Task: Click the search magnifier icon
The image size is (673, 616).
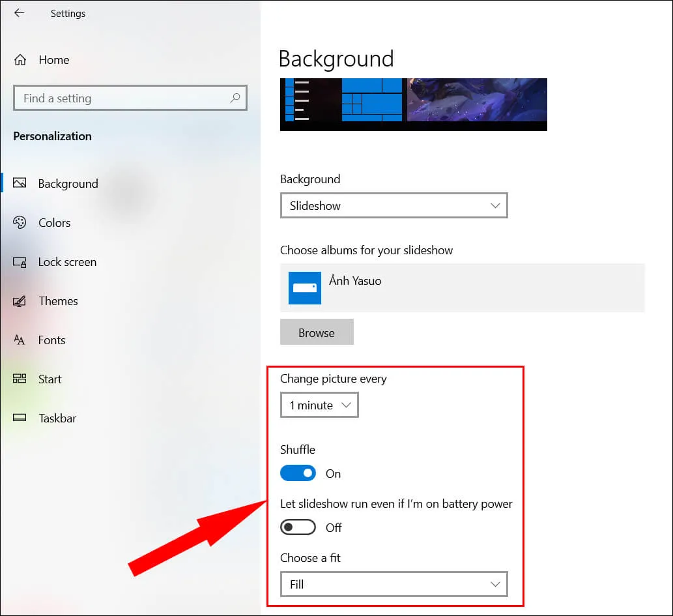Action: 235,98
